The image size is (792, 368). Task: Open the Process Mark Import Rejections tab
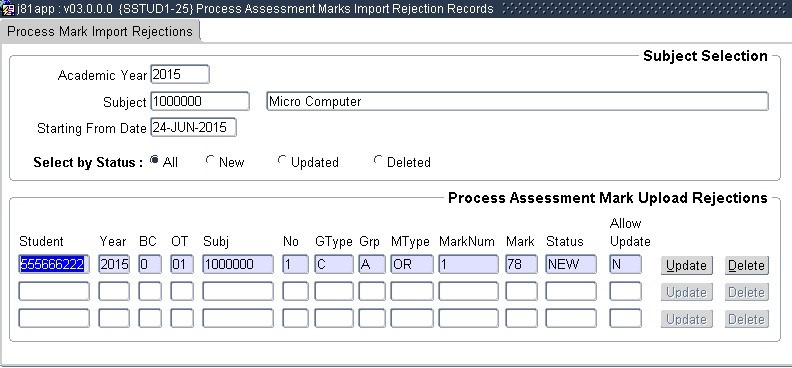(x=100, y=31)
